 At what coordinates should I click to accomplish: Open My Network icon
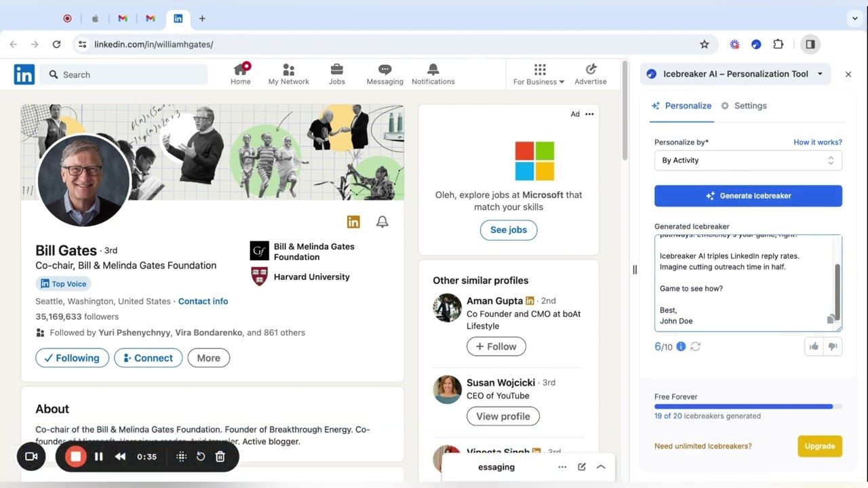(x=288, y=69)
